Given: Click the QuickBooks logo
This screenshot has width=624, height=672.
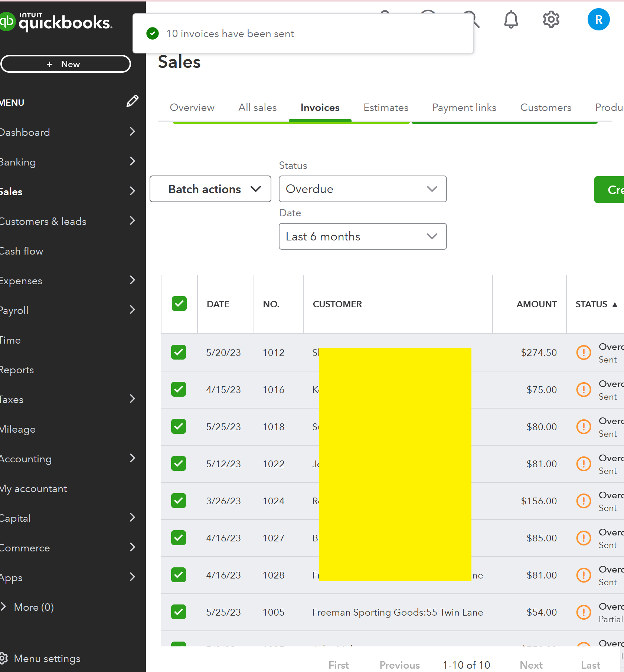Looking at the screenshot, I should point(56,22).
